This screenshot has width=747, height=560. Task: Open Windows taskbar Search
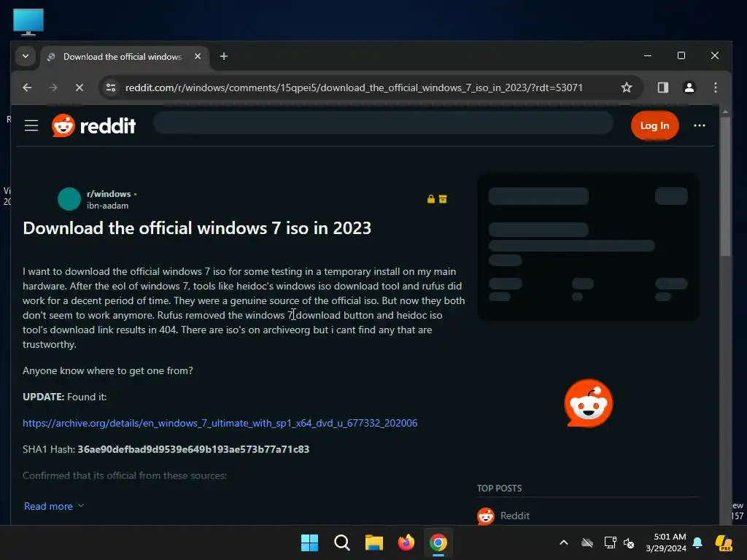[341, 542]
